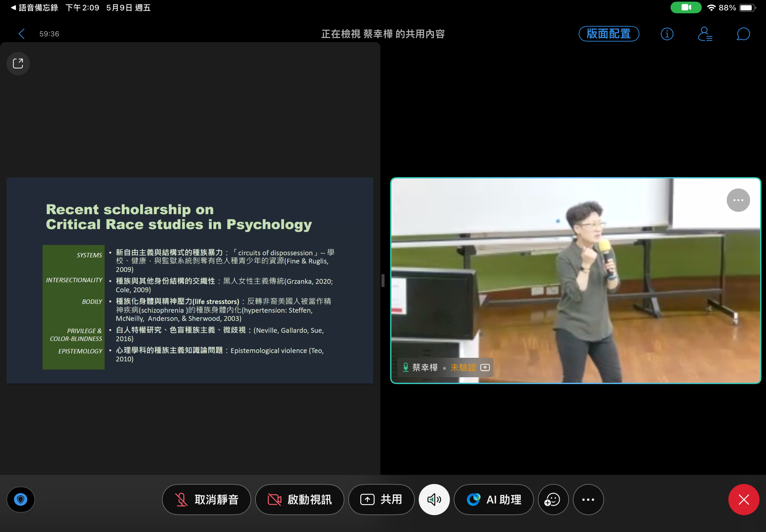Screen dimensions: 766x532
Task: Select the shared slide content area
Action: tap(190, 280)
